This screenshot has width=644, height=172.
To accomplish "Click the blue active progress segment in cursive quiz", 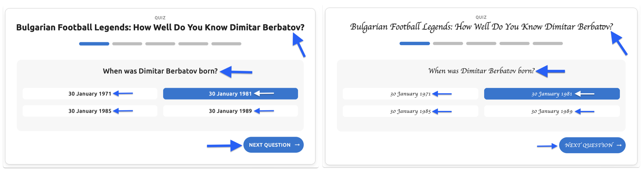I will click(415, 43).
